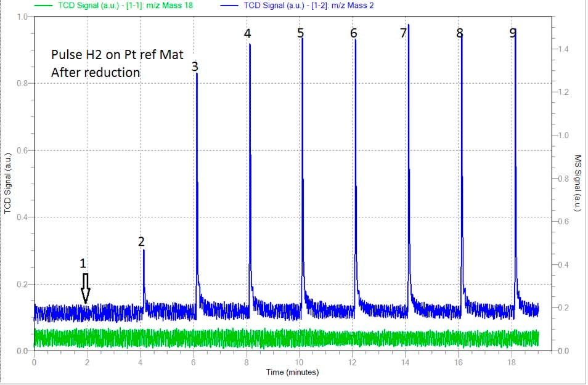Select the 'Pulse H2 on Pt ref Mat' annotation
This screenshot has height=385, width=588.
point(100,55)
